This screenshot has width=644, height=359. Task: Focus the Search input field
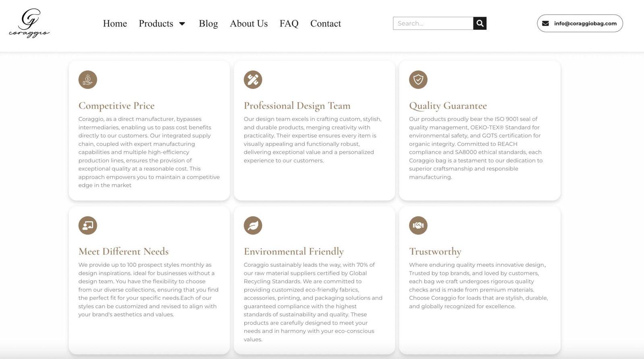point(433,23)
